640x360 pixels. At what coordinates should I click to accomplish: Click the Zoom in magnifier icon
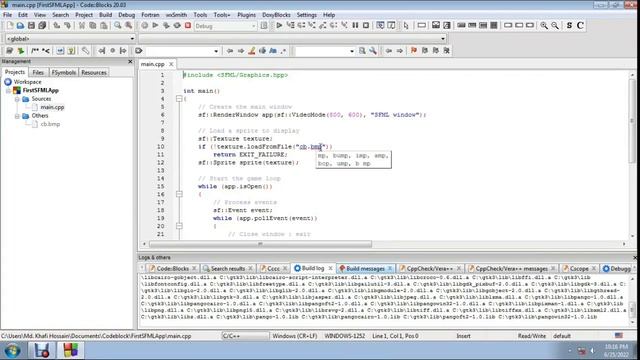(544, 26)
